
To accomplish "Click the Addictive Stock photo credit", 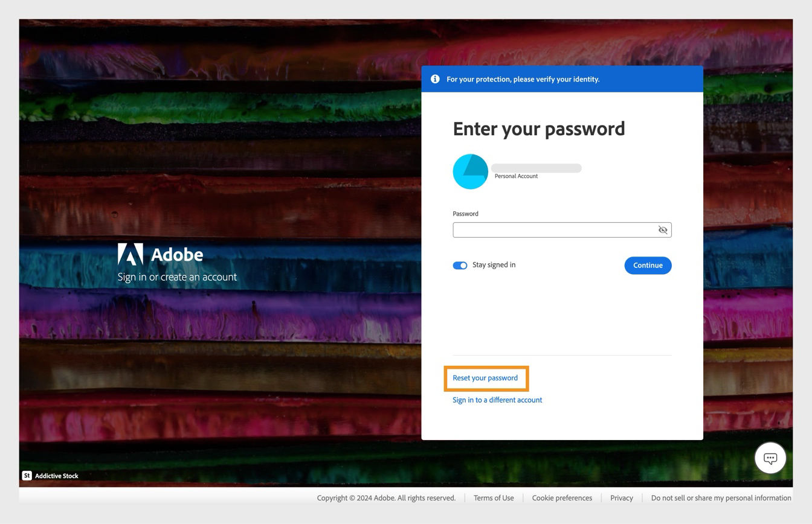I will coord(56,476).
